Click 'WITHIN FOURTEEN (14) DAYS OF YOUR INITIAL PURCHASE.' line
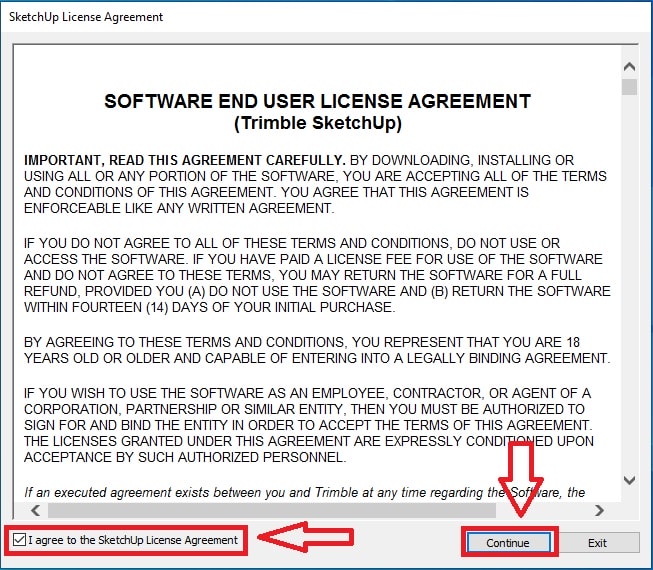Screen dimensions: 653x570 coord(209,307)
